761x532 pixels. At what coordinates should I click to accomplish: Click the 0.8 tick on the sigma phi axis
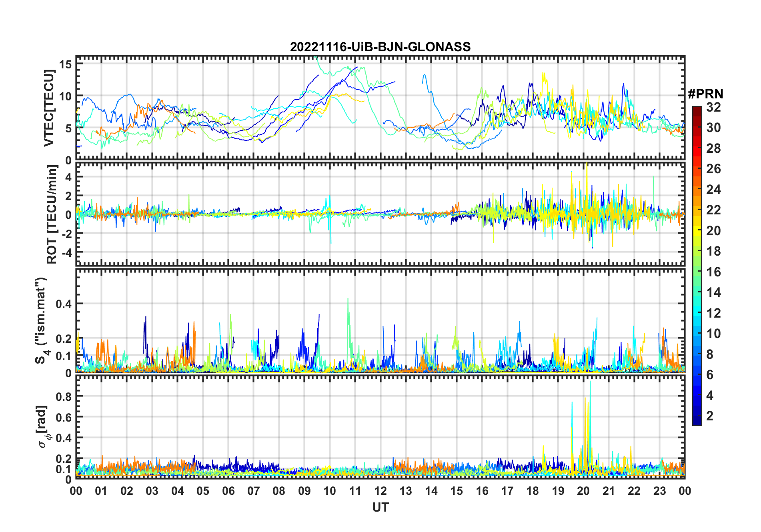tap(64, 396)
